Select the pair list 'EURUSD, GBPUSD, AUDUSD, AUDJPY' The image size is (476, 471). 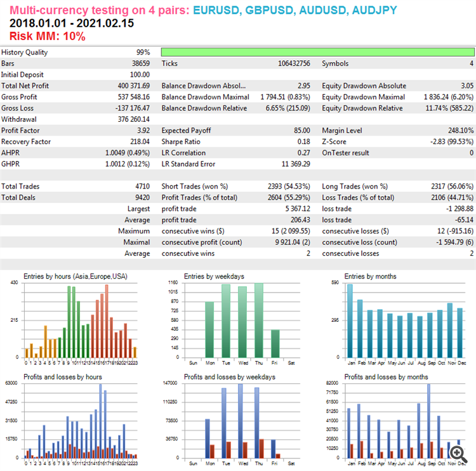coord(294,10)
